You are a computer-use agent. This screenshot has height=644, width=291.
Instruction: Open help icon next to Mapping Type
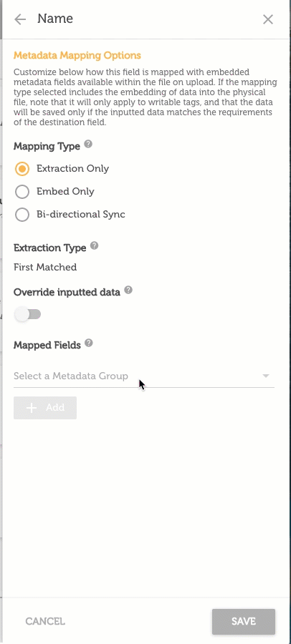(88, 144)
